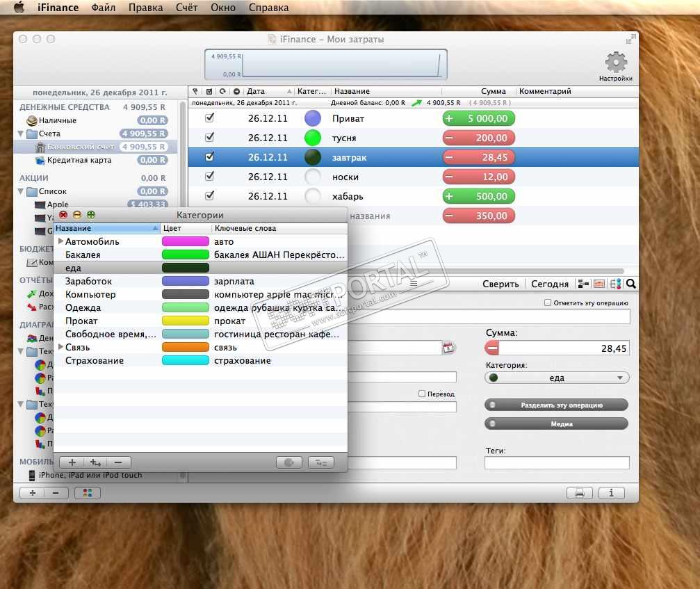Open the iFinance application menu
Image resolution: width=700 pixels, height=589 pixels.
58,8
